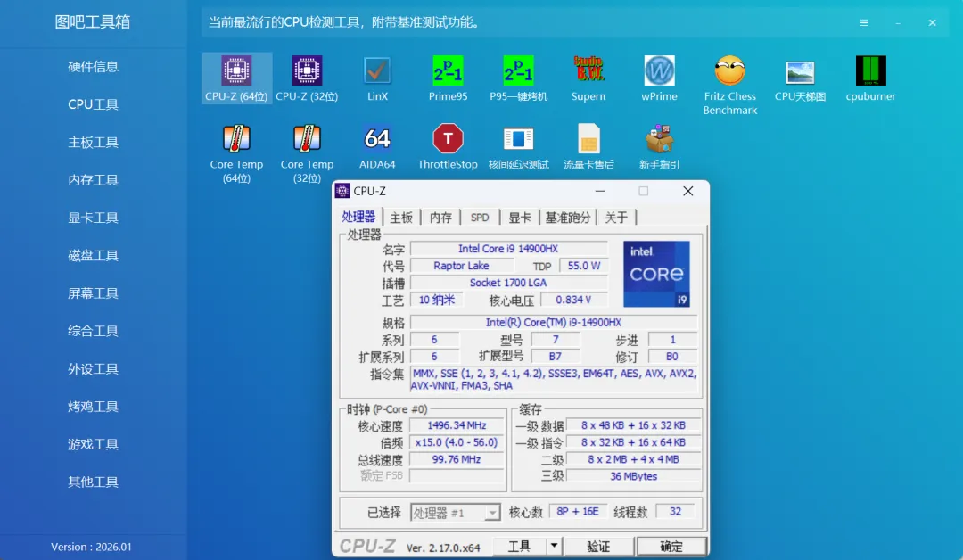
Task: Open the wPrime benchmark
Action: click(659, 78)
